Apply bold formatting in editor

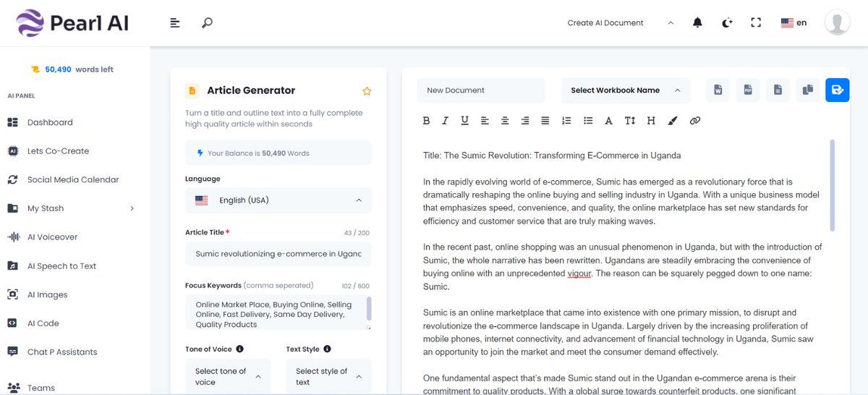click(427, 121)
